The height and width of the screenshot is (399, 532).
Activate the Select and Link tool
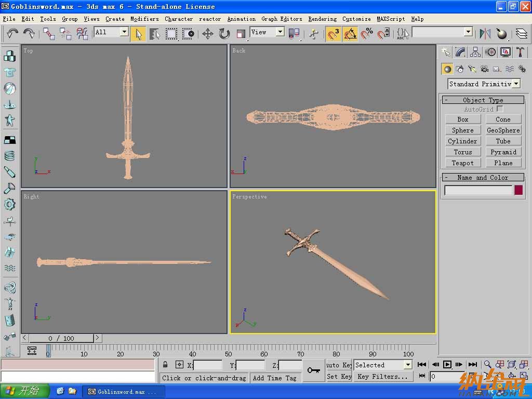click(49, 34)
